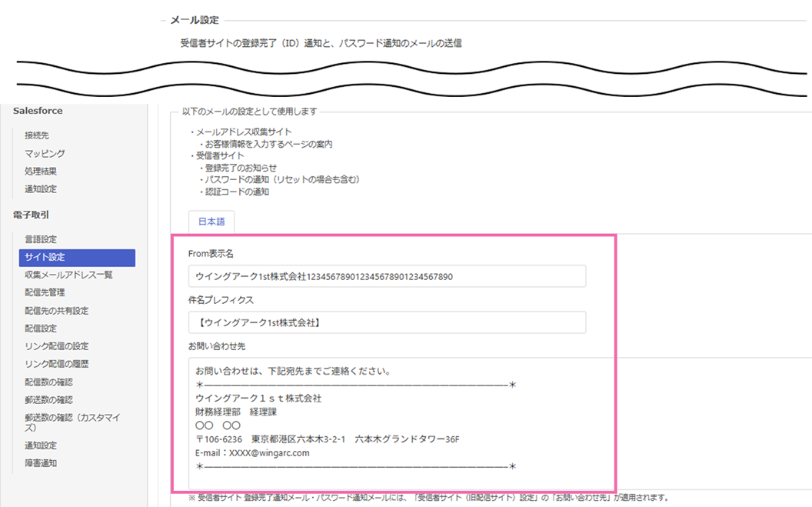Select 配信設定 in the sidebar

pyautogui.click(x=40, y=329)
